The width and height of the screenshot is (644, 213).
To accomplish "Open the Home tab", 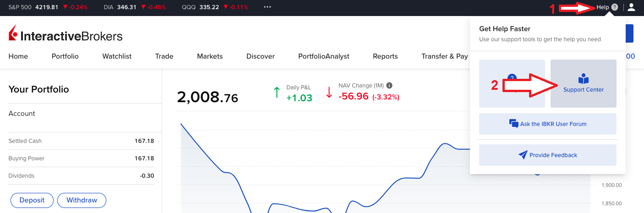I will [18, 56].
